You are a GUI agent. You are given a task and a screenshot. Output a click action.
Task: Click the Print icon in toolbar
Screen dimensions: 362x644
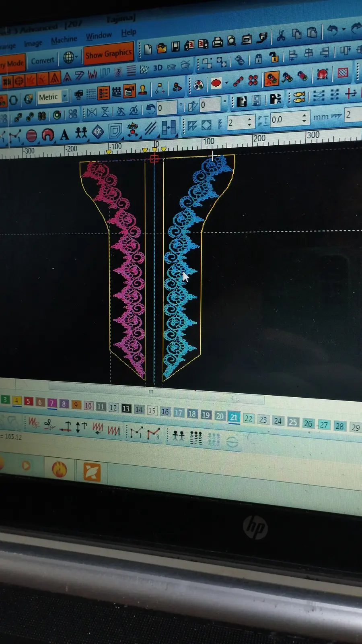click(x=218, y=42)
